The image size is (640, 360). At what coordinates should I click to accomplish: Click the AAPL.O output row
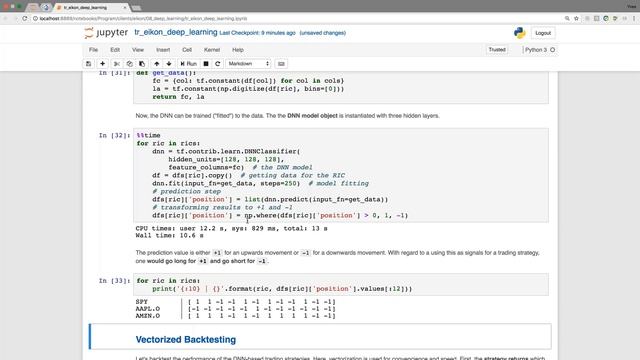[236, 309]
